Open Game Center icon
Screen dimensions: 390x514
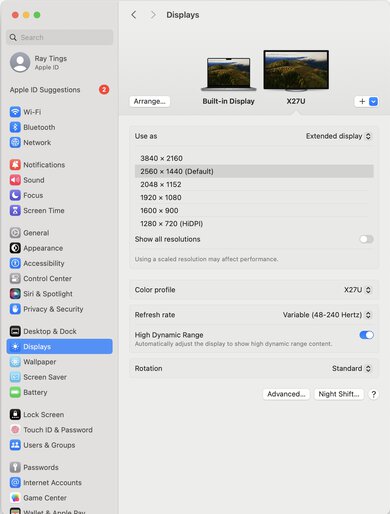15,498
